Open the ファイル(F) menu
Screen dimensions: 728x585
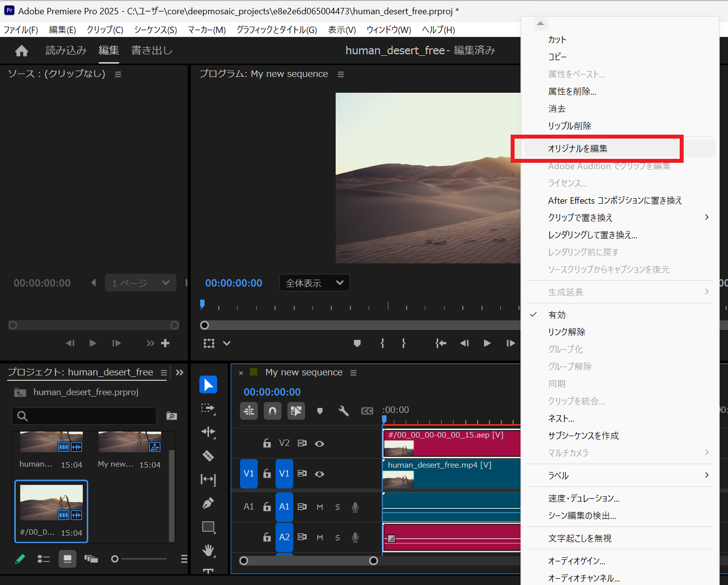pos(21,30)
